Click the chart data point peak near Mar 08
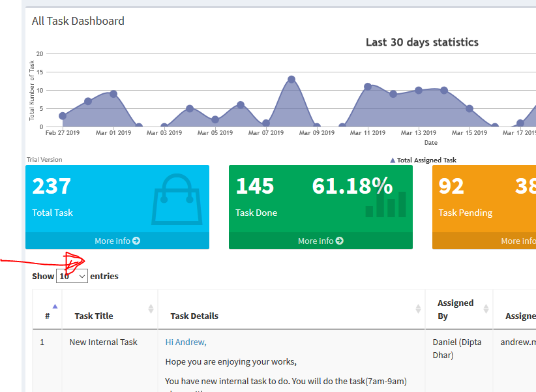 pos(291,80)
